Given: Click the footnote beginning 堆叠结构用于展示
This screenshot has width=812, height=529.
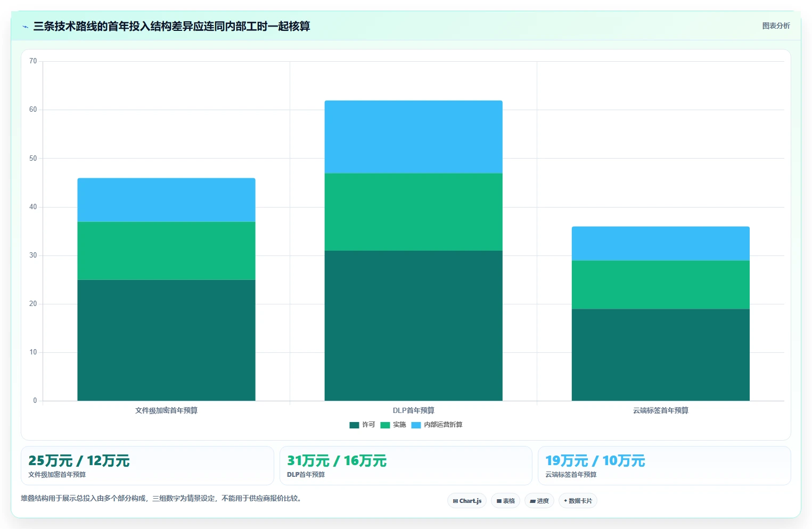Looking at the screenshot, I should [x=162, y=498].
